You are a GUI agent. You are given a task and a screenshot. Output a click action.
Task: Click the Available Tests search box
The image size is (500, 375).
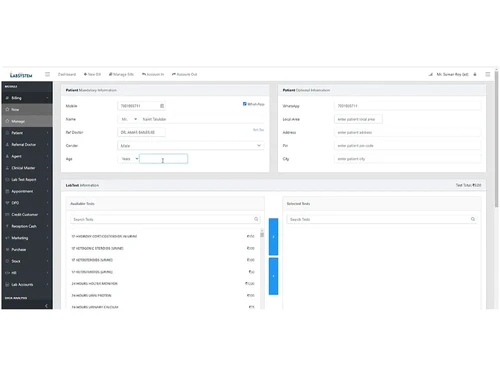coord(165,219)
